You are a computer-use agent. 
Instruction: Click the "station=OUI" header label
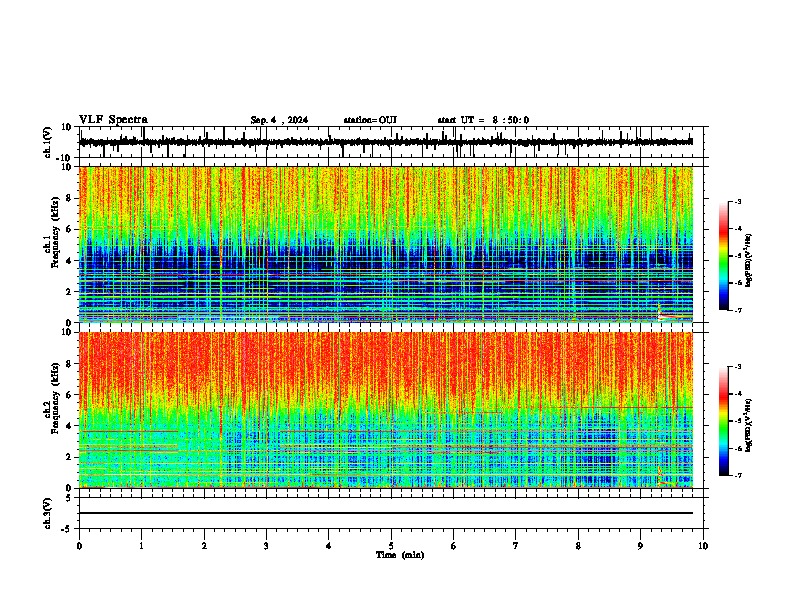point(370,120)
